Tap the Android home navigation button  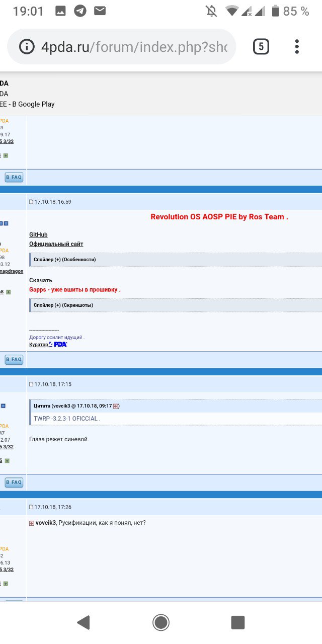[x=161, y=622]
